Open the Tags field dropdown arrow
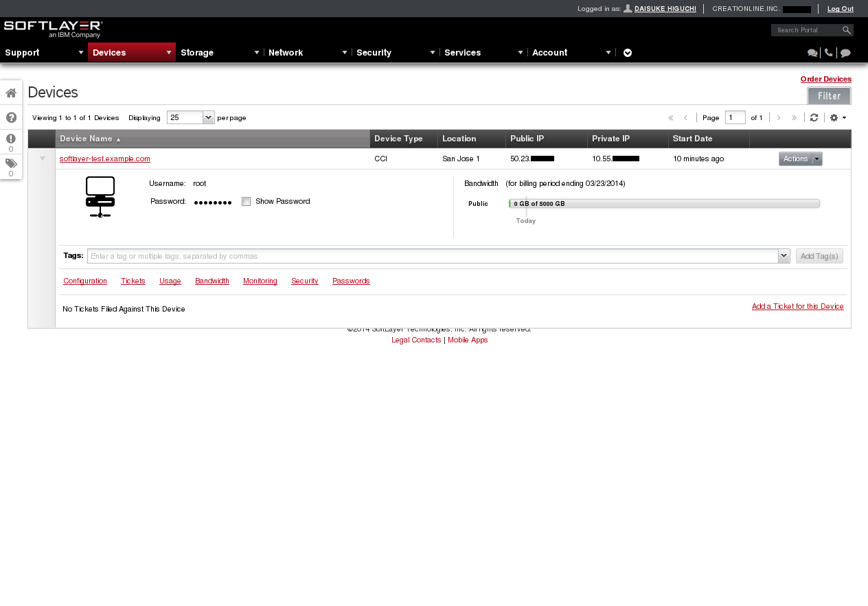 tap(784, 256)
